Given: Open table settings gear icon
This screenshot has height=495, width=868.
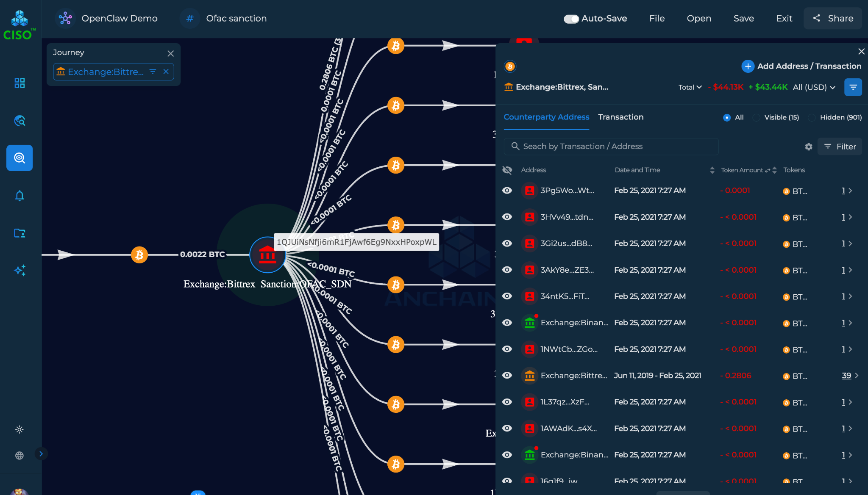Looking at the screenshot, I should tap(809, 147).
